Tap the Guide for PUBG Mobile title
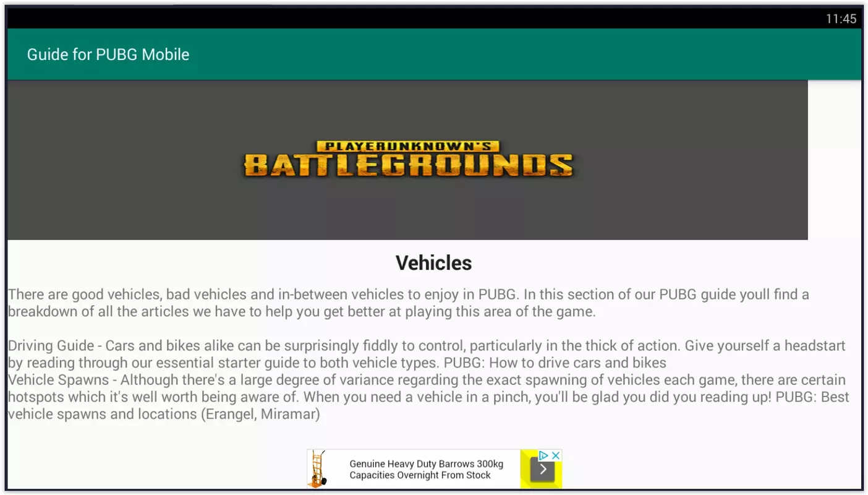The width and height of the screenshot is (868, 495). click(x=108, y=54)
